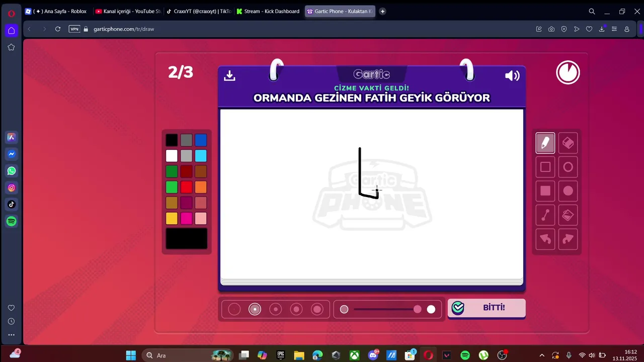
Task: Select the largest brush thickness
Action: coord(317,309)
